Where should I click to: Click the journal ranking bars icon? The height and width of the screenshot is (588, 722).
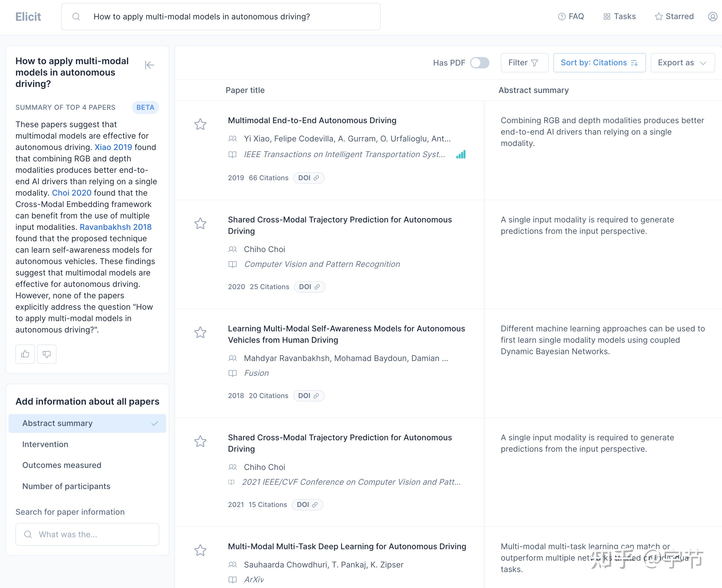(x=461, y=155)
